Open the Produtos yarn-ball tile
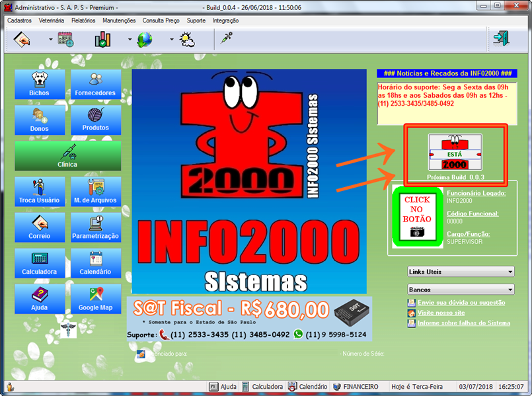532x396 pixels. tap(96, 120)
